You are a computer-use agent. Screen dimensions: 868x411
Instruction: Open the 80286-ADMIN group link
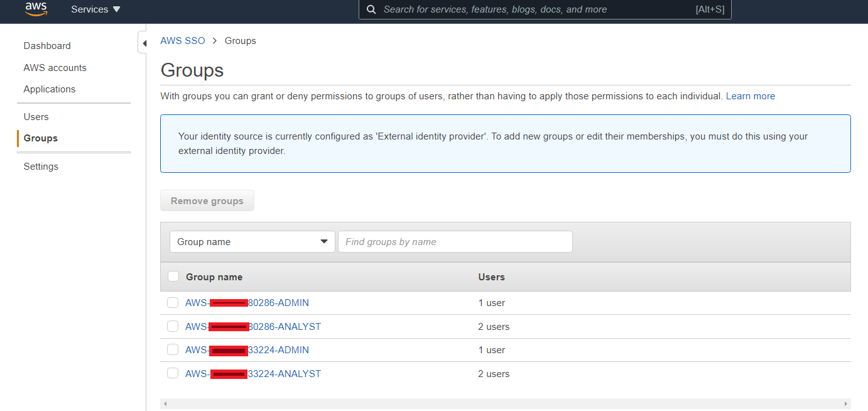(247, 303)
